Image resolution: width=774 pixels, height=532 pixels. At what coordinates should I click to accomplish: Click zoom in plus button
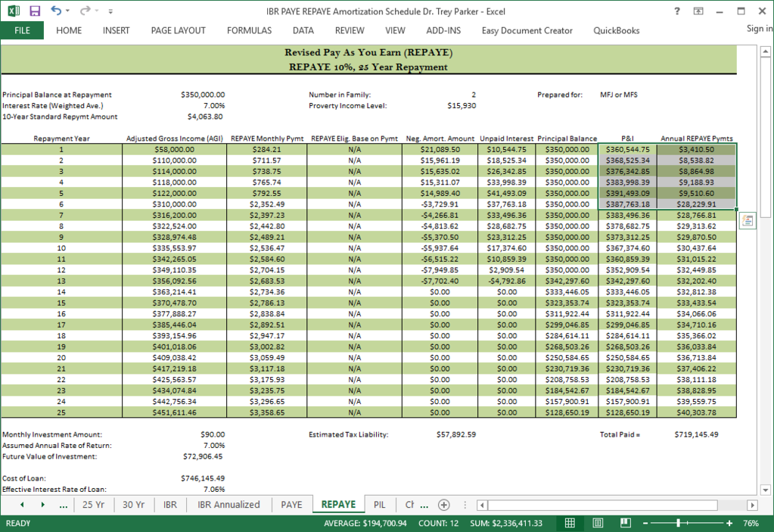pos(729,523)
